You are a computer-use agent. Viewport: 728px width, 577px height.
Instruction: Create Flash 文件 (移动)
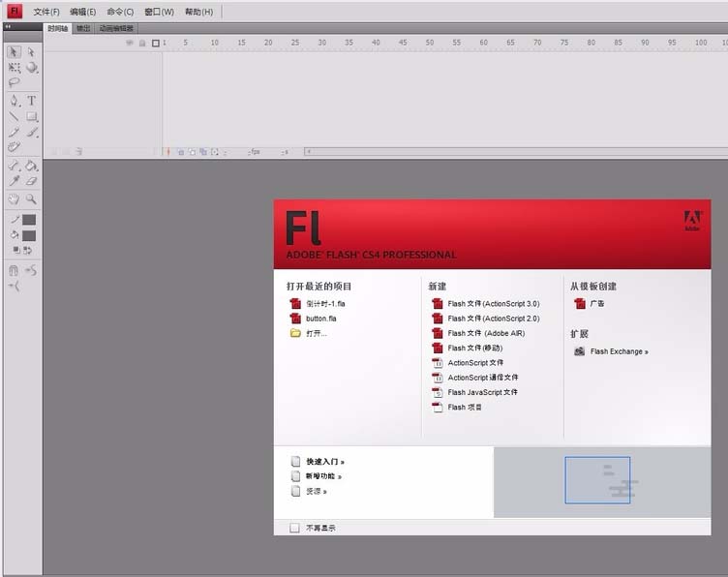coord(467,348)
